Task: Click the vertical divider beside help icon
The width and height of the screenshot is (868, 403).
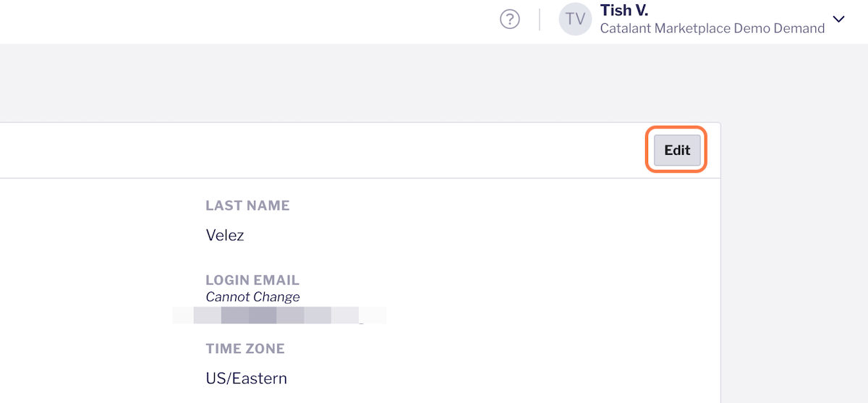Action: tap(540, 20)
